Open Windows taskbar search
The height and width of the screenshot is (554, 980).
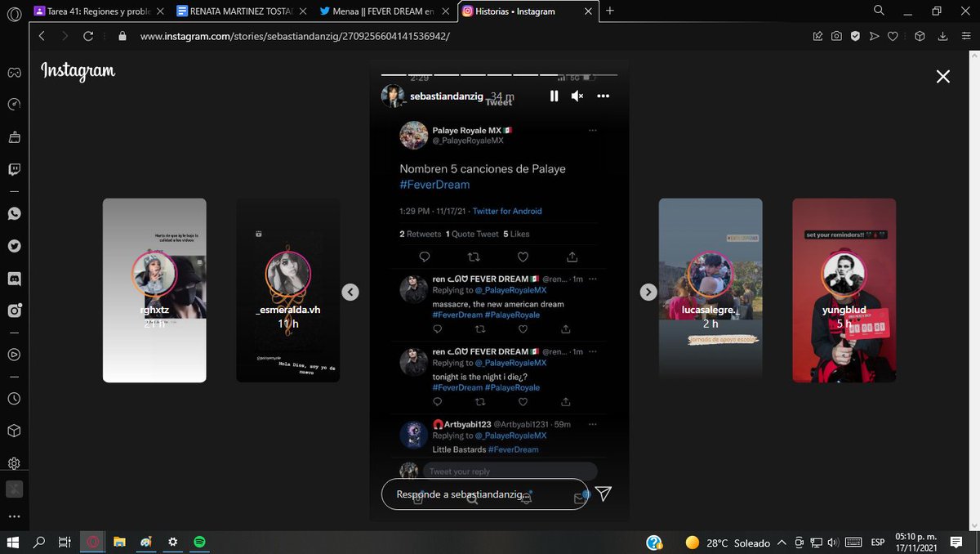pyautogui.click(x=39, y=542)
